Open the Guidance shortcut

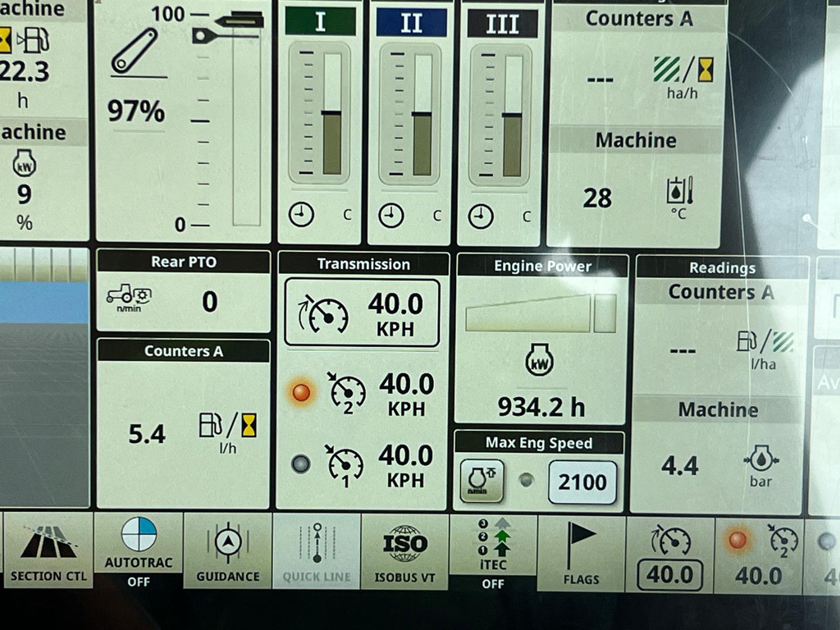pyautogui.click(x=227, y=553)
